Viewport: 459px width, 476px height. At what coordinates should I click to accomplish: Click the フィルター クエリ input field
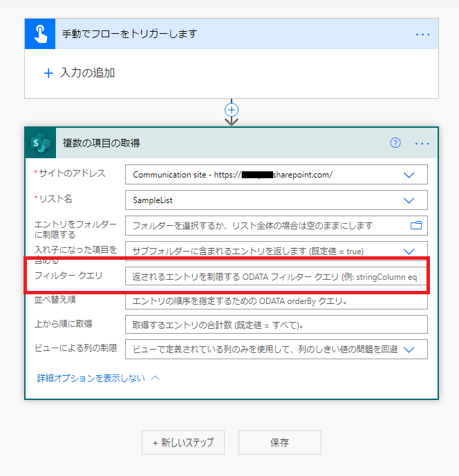click(x=275, y=276)
